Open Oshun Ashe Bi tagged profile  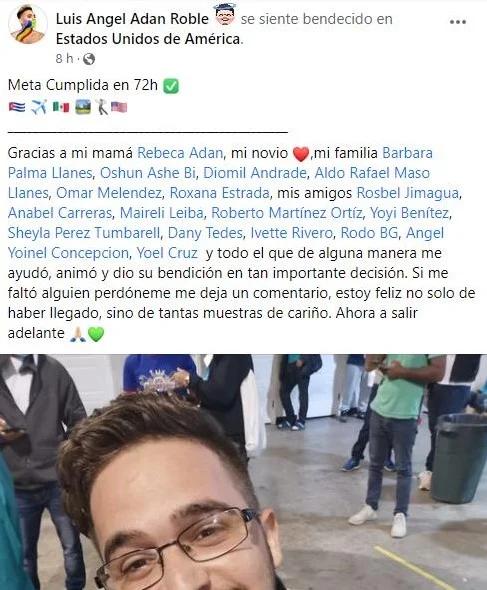pyautogui.click(x=148, y=173)
